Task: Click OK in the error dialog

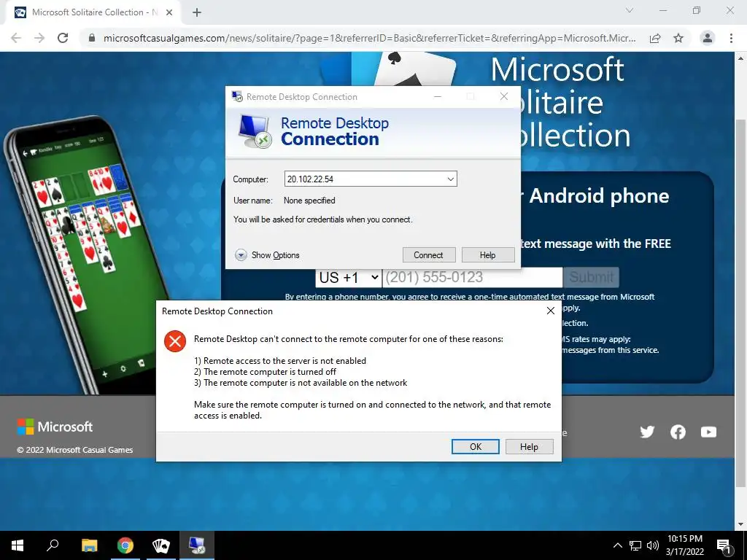Action: [x=476, y=447]
